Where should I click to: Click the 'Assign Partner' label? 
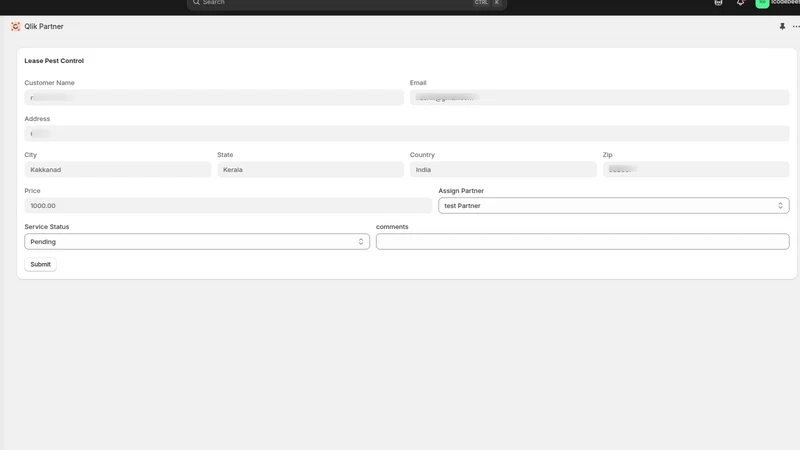point(461,191)
